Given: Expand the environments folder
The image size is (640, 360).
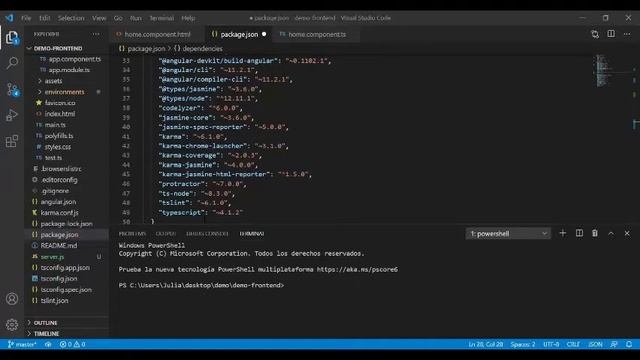Looking at the screenshot, I should (x=64, y=92).
